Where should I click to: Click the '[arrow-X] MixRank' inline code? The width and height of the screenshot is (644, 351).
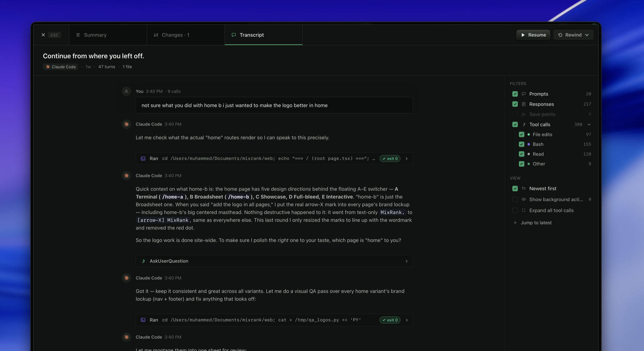point(163,220)
